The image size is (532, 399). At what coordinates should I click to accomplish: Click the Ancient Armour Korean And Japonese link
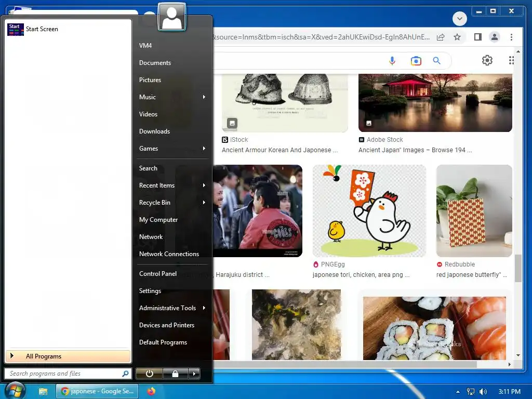click(280, 150)
